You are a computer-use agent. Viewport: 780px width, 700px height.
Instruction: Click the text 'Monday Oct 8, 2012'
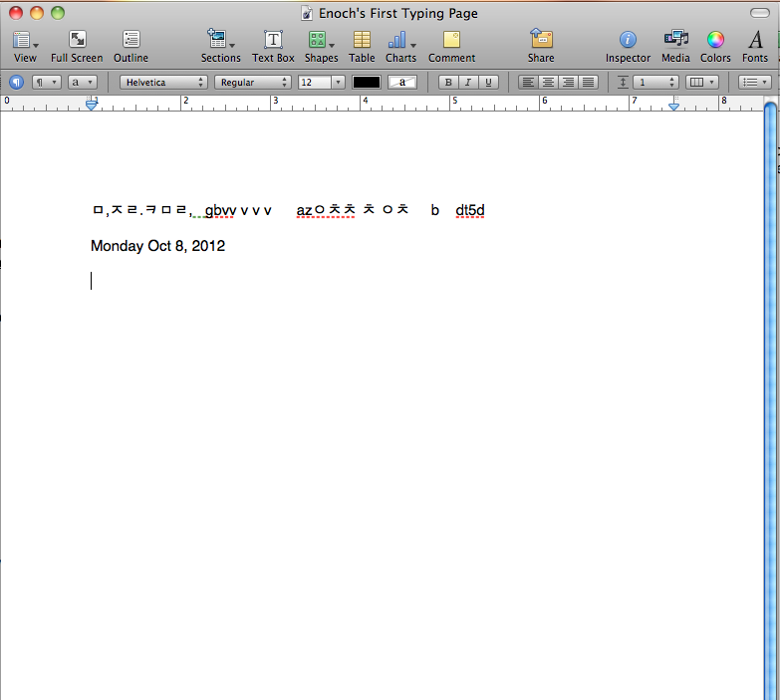(157, 246)
